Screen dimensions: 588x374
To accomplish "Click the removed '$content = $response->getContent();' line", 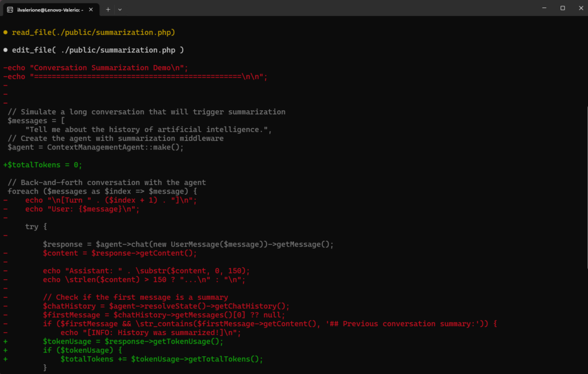I will point(119,253).
